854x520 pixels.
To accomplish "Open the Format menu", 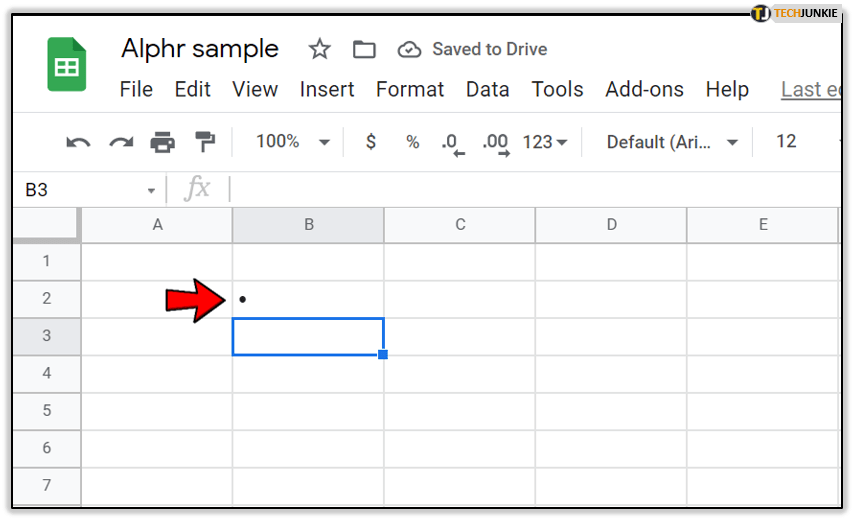I will point(410,89).
